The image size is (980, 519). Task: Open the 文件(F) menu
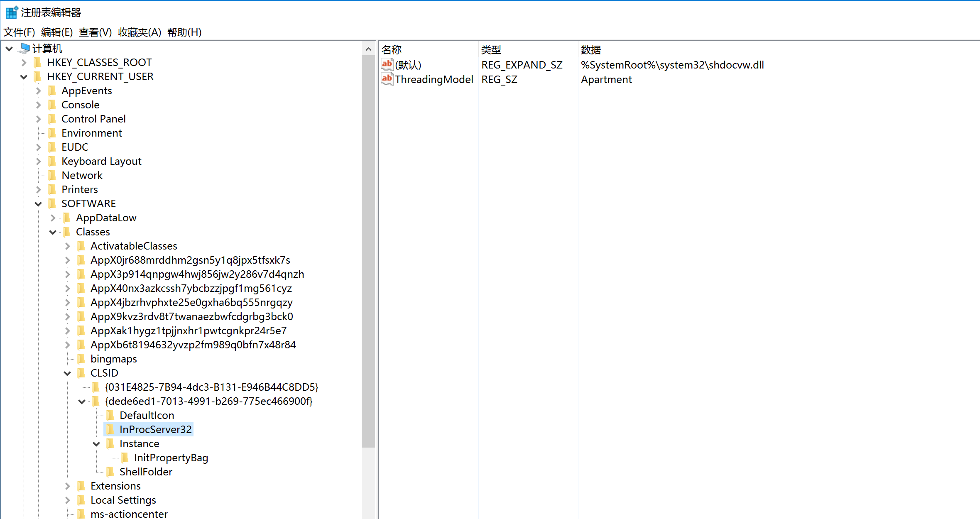(x=19, y=32)
